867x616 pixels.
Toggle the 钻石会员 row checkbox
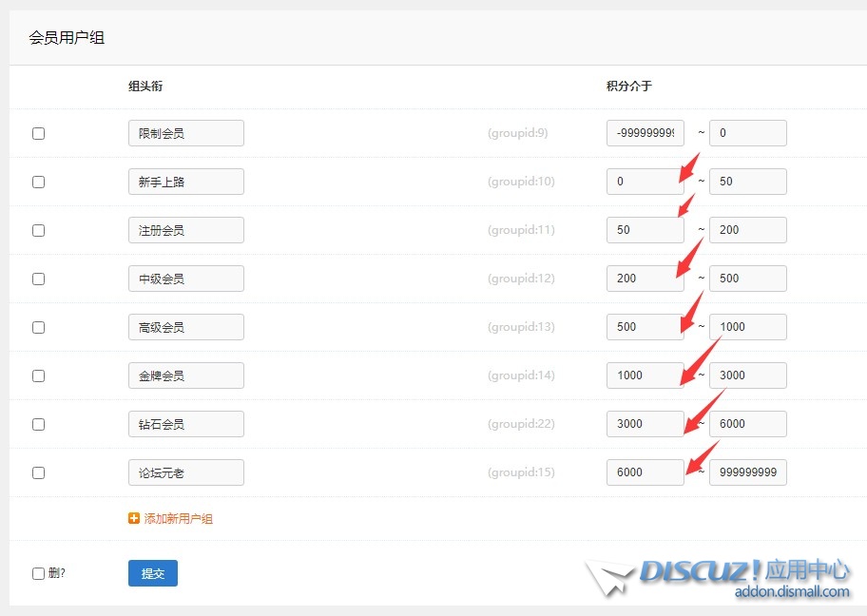point(38,424)
